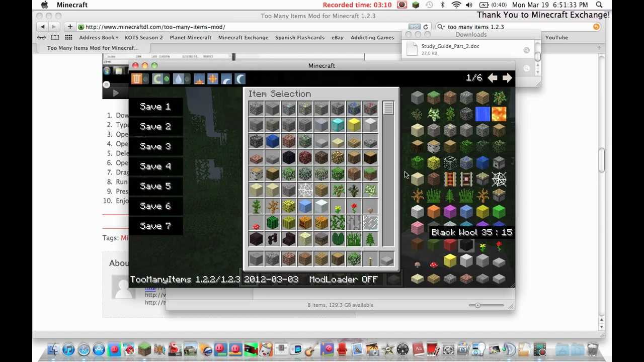Pick the lava block in right item panel
This screenshot has width=644, height=362.
[x=499, y=114]
